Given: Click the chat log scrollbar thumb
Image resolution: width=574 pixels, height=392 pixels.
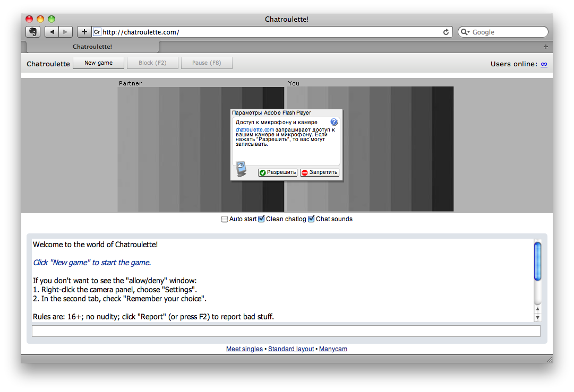Looking at the screenshot, I should point(537,261).
